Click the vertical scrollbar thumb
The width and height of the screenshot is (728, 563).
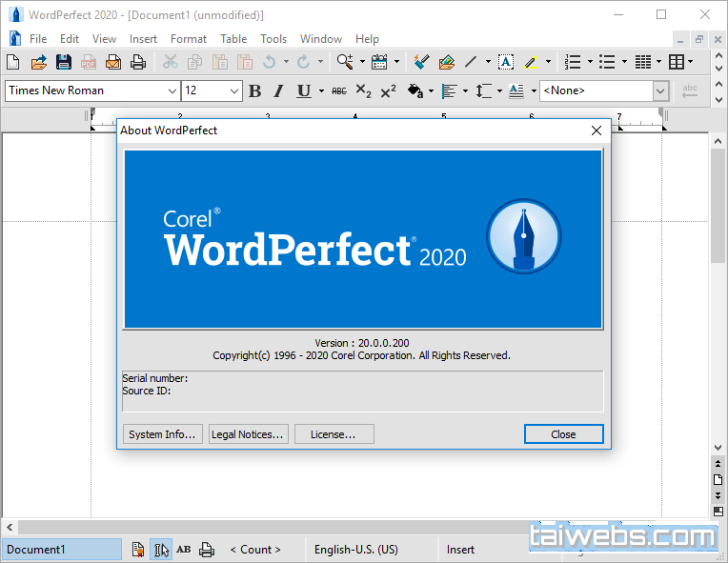(718, 206)
